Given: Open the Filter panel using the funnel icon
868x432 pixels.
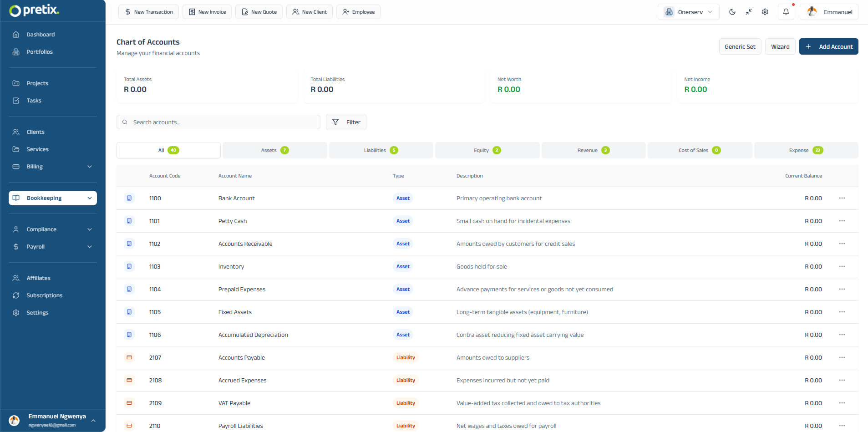Looking at the screenshot, I should point(335,122).
